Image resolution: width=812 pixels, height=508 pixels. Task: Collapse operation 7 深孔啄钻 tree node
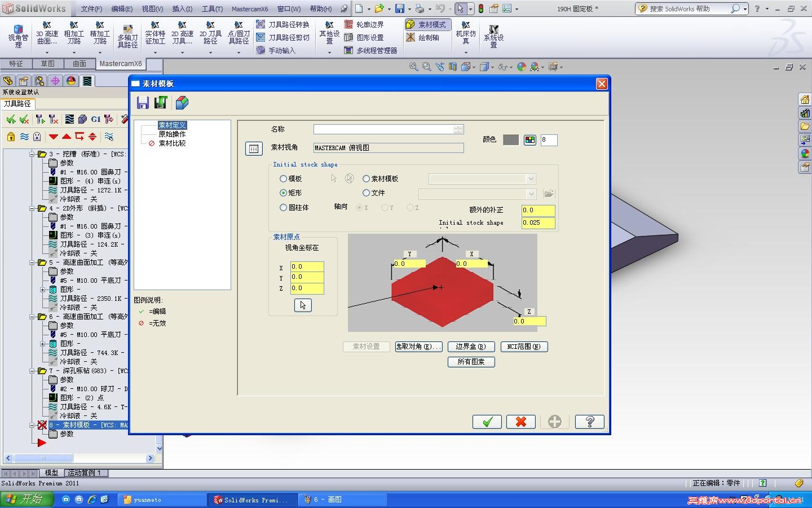(33, 371)
